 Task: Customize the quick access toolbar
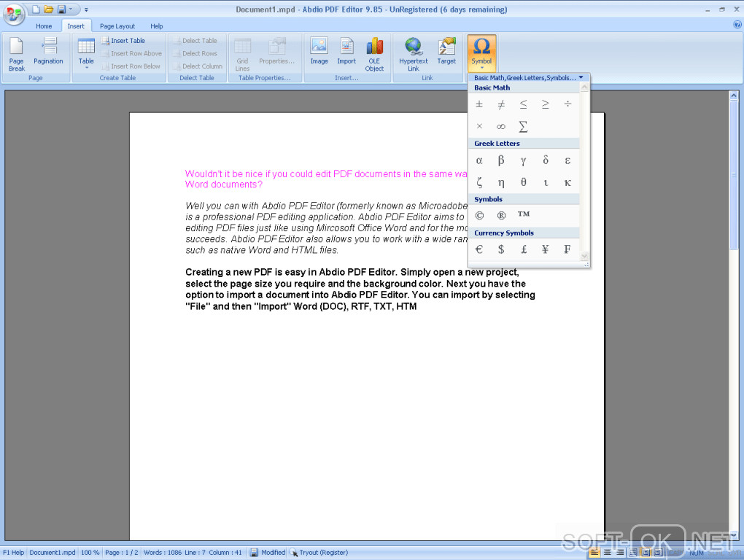tap(86, 9)
